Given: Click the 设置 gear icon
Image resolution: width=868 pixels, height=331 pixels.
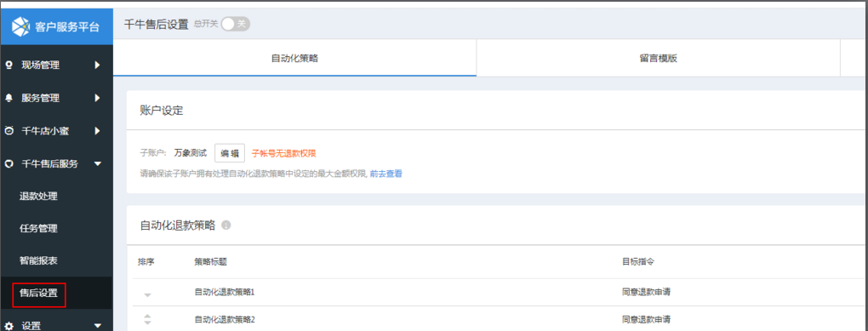Looking at the screenshot, I should click(9, 326).
